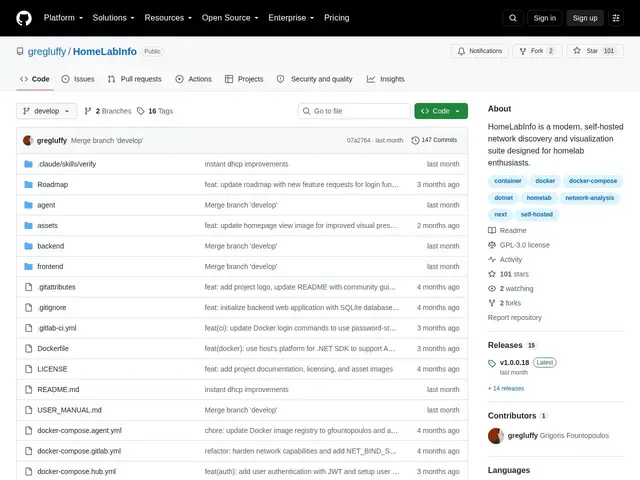Click the scale icon next to GPL-3.0 license
Screen dimensions: 640x480
pyautogui.click(x=492, y=245)
